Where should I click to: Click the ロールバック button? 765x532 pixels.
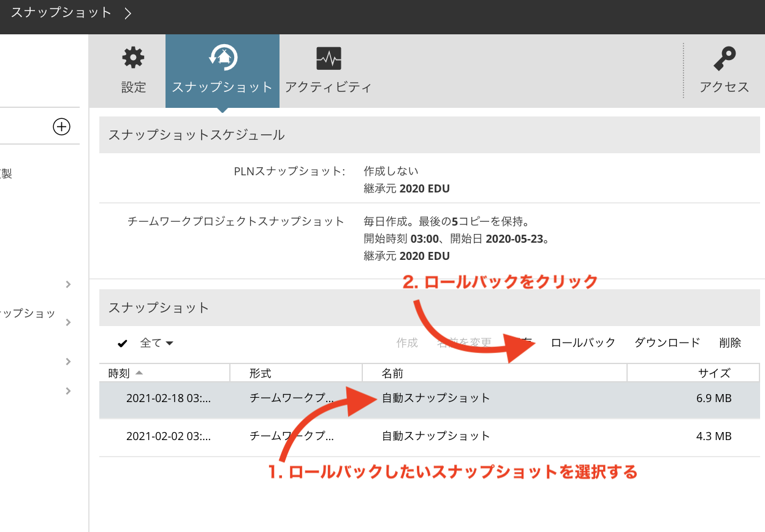tap(583, 343)
